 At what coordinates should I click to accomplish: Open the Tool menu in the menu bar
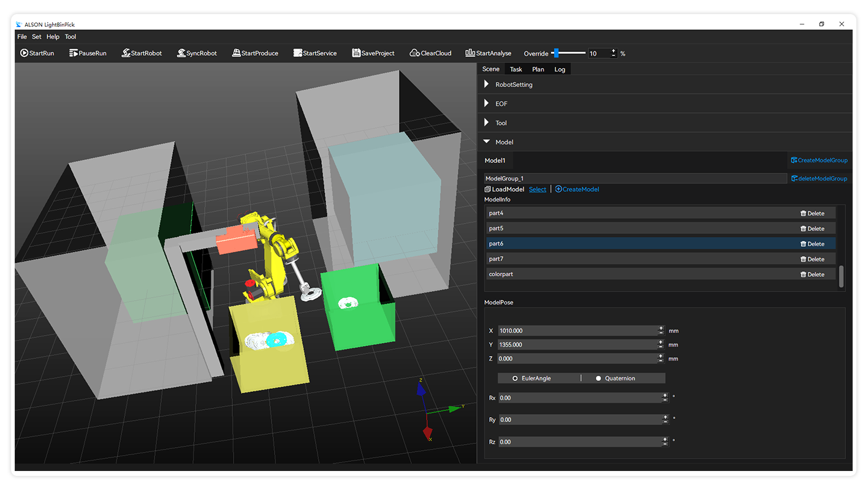click(70, 36)
